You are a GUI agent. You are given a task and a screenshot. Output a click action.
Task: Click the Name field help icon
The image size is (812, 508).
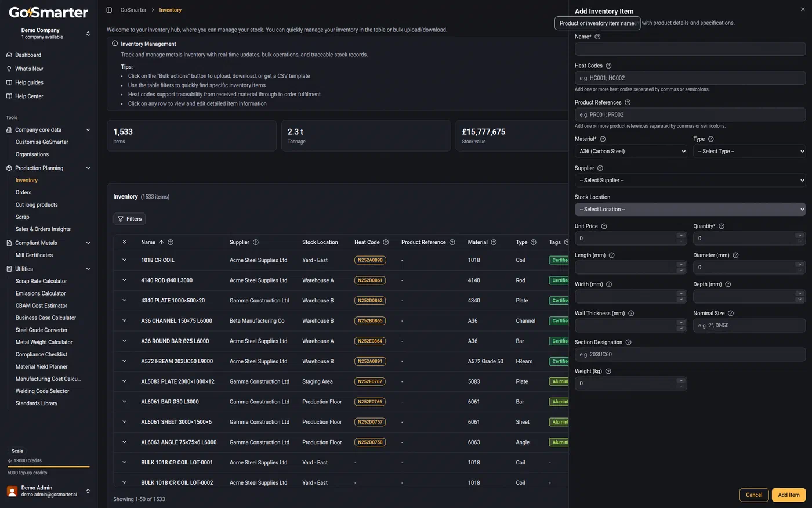coord(597,37)
